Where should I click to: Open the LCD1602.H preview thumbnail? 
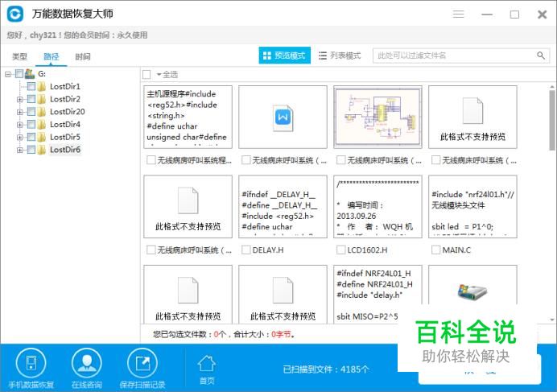pyautogui.click(x=378, y=207)
